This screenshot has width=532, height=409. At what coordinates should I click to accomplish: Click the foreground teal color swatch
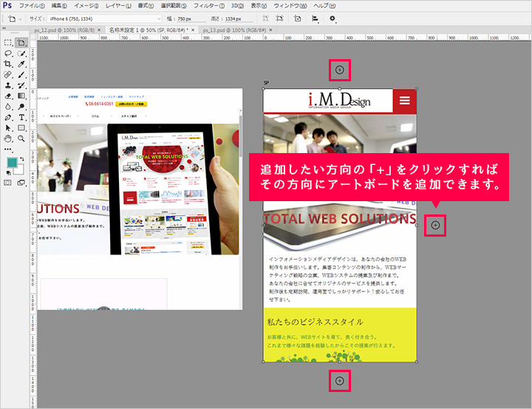coord(12,163)
